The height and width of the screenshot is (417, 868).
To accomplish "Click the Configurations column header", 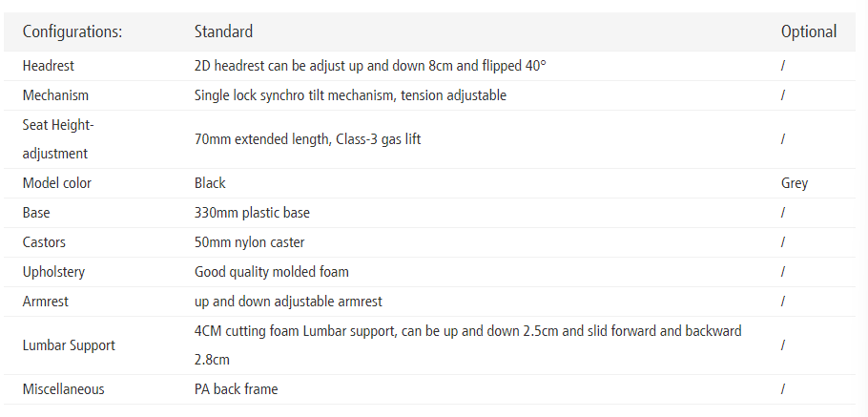I will [x=72, y=31].
